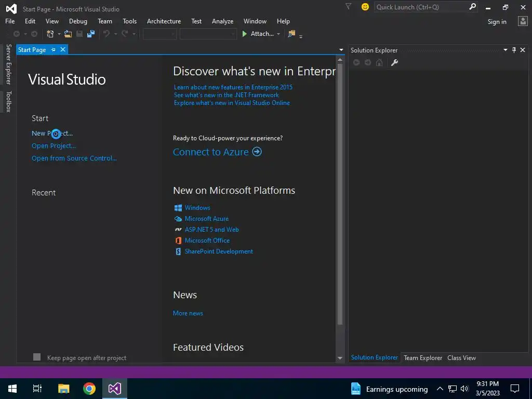This screenshot has width=532, height=399.
Task: Click Solution Explorer Properties wrench icon
Action: pyautogui.click(x=394, y=62)
